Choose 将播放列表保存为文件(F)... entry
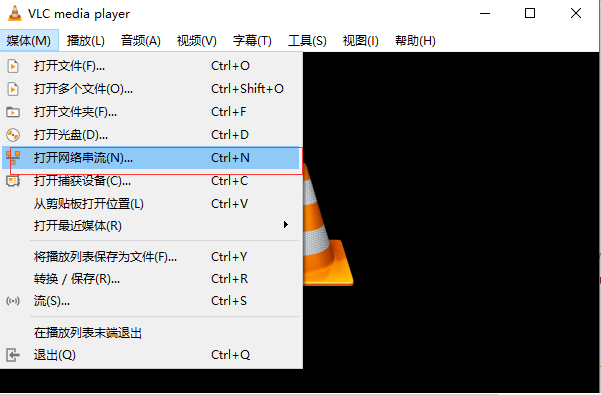 tap(151, 257)
